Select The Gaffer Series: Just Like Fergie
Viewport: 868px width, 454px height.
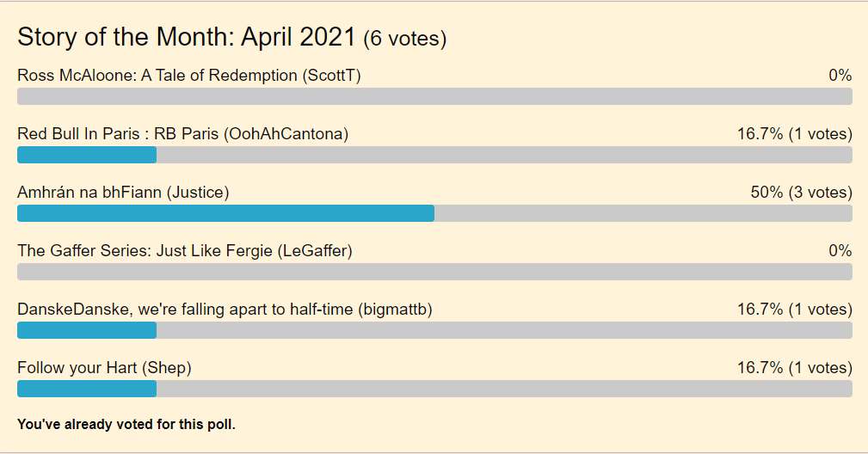pyautogui.click(x=184, y=251)
